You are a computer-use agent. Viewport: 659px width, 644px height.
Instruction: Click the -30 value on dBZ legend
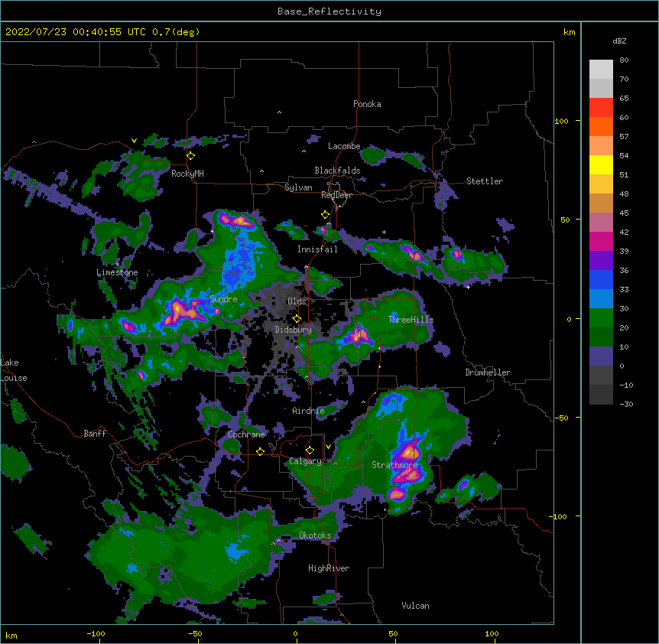coord(626,405)
